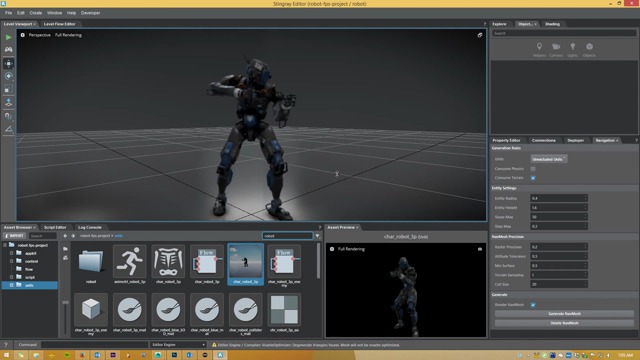The width and height of the screenshot is (640, 360).
Task: Step the Entity Radius value spinner
Action: [585, 198]
